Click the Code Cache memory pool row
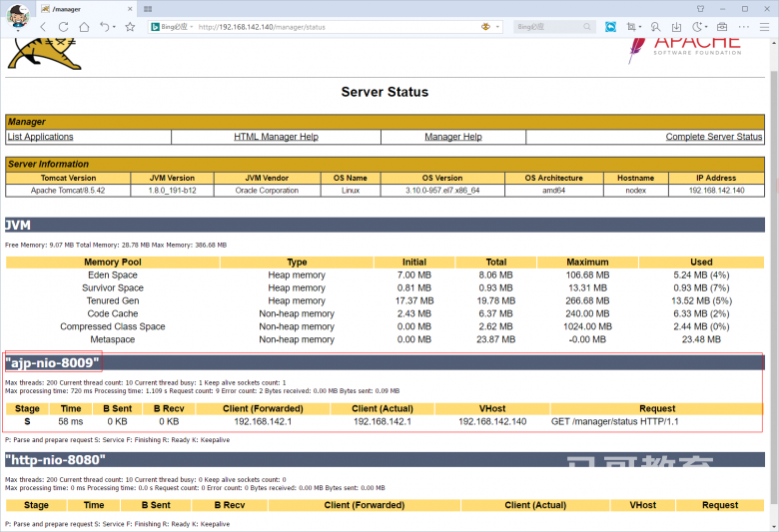This screenshot has width=779, height=532. tap(385, 314)
